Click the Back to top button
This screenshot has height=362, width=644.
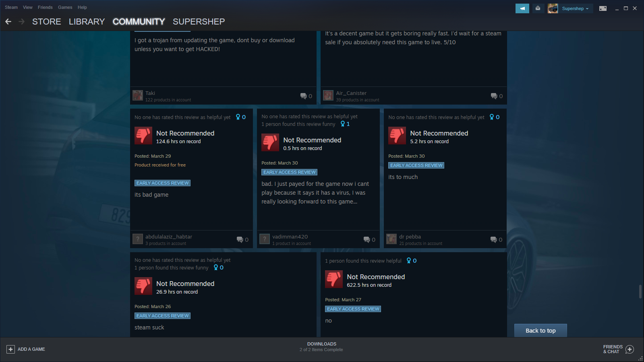tap(540, 331)
